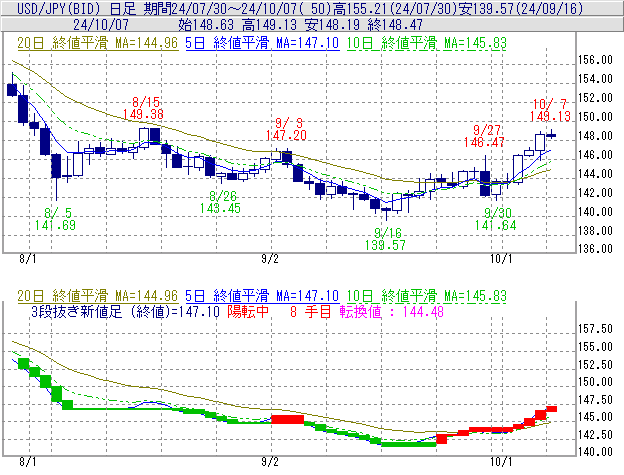Click the 9/3 147.20 peak label

click(x=287, y=129)
